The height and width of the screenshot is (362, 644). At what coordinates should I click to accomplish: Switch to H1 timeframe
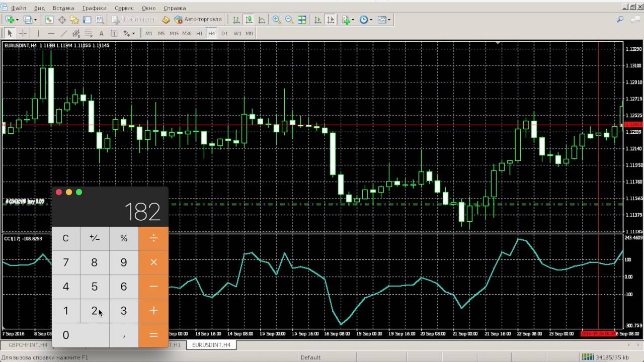pos(199,33)
